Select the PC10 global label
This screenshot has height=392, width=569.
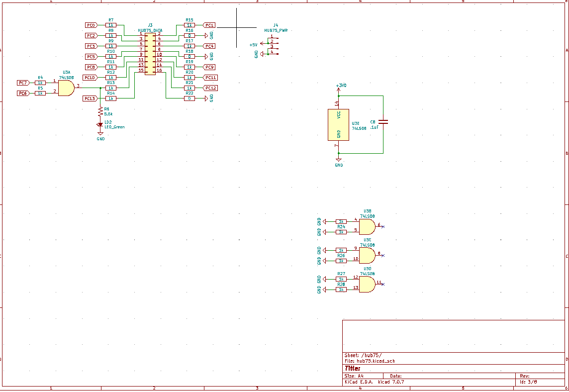(x=90, y=78)
